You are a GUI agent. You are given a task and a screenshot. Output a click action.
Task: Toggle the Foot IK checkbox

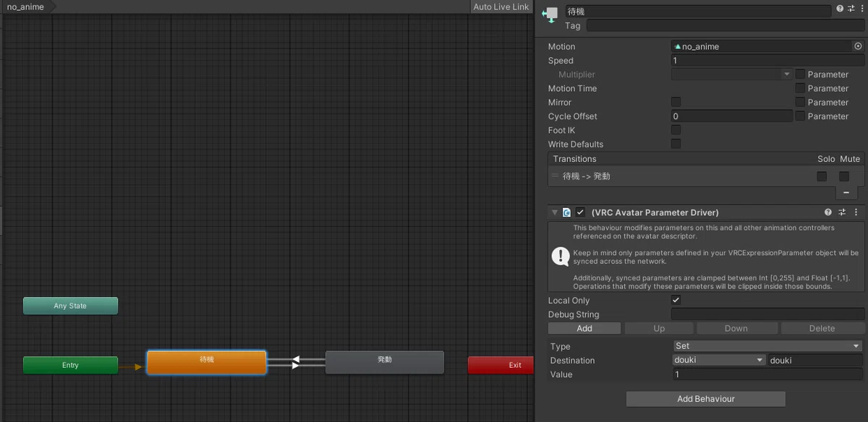pyautogui.click(x=676, y=130)
